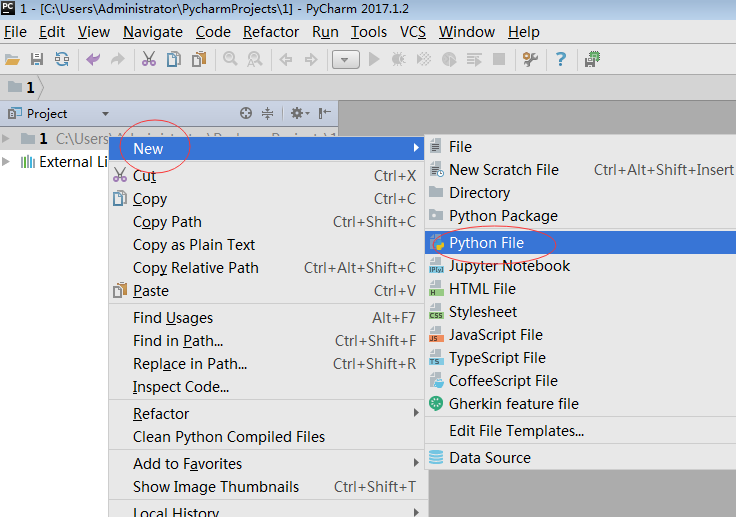Select Show Image Thumbnails

(267, 487)
